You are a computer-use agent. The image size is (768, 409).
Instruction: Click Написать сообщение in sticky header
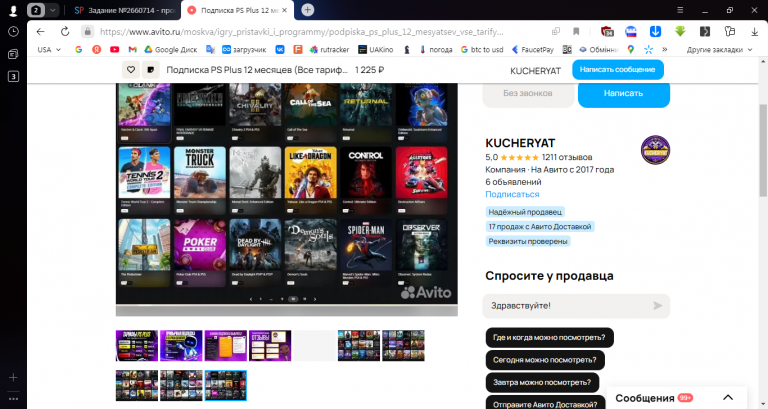click(x=618, y=70)
